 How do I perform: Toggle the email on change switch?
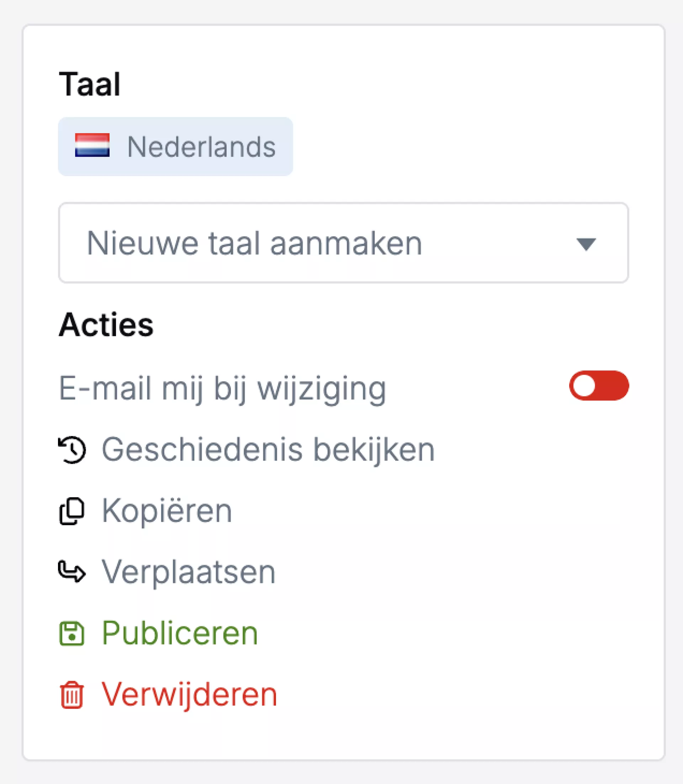599,385
